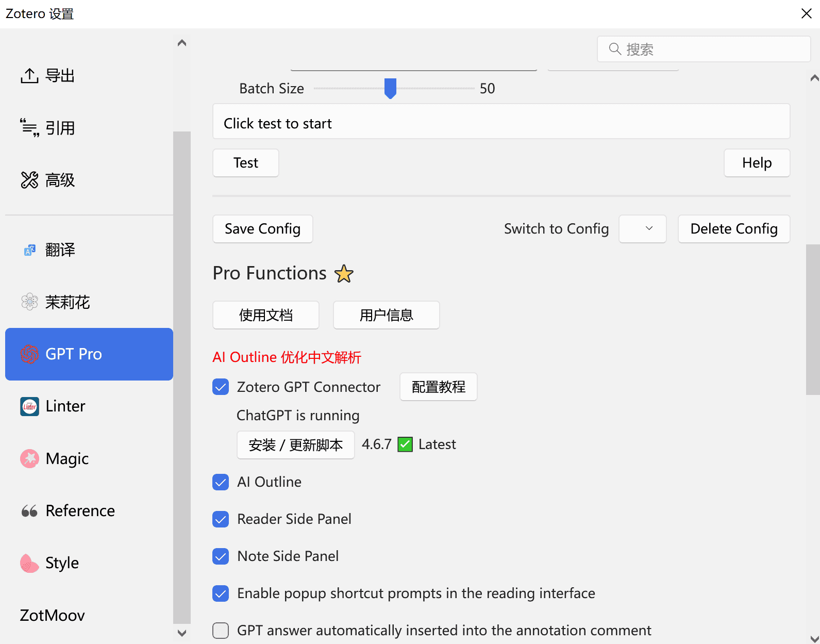Click the jasmine (茉莉花) flower icon
The height and width of the screenshot is (644, 820).
click(29, 302)
